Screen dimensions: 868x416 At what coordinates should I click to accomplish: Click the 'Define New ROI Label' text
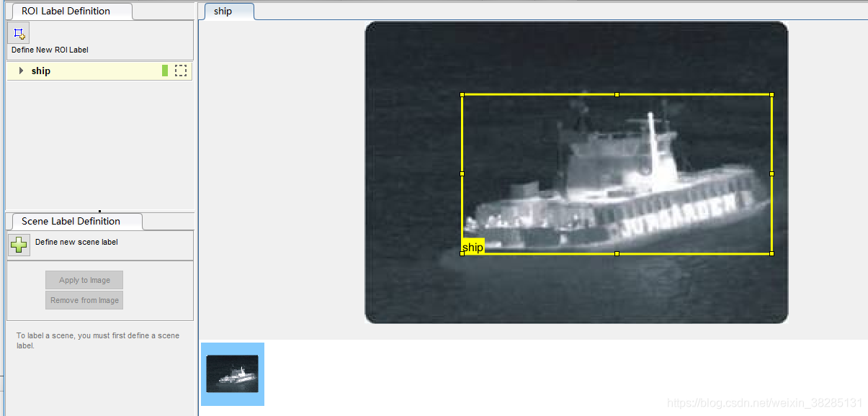[x=50, y=50]
